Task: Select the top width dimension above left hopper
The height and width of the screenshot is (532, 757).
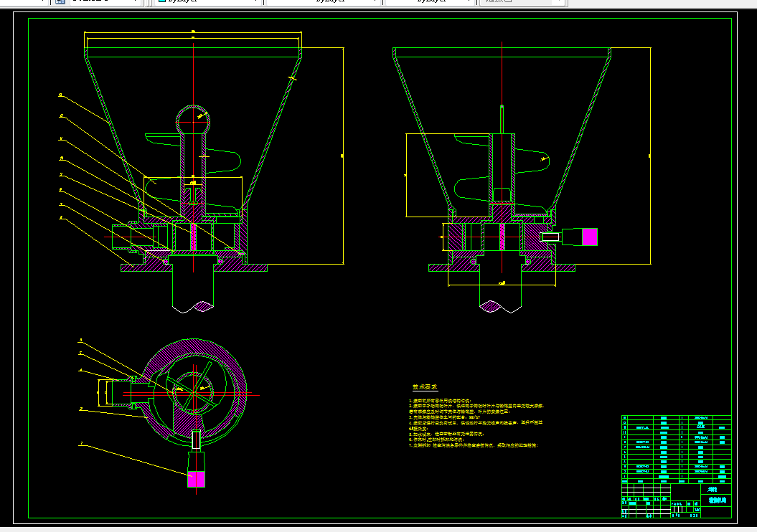Action: [193, 33]
